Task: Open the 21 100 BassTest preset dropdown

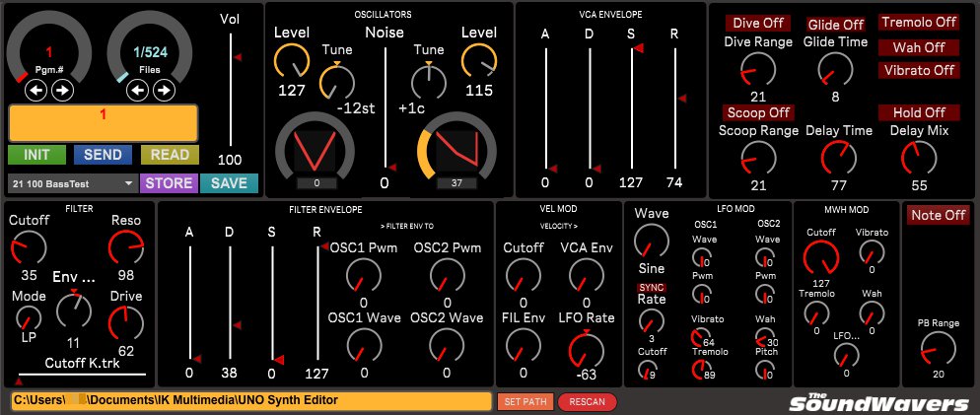Action: click(x=72, y=183)
